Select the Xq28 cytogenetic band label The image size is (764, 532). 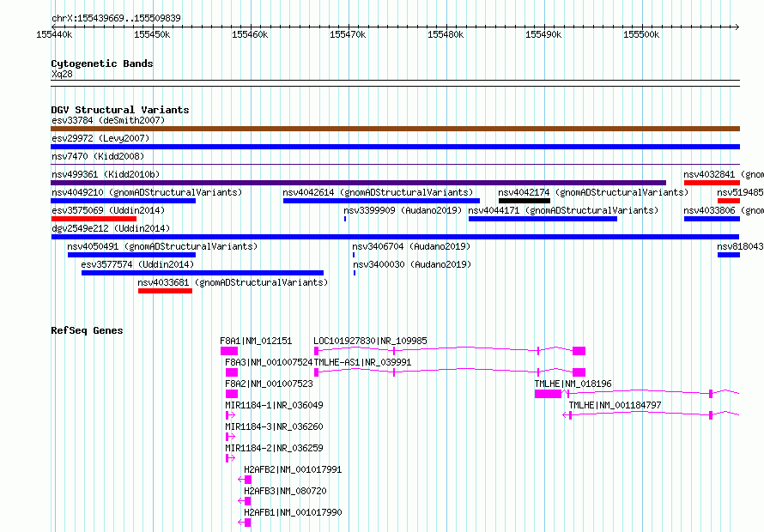pos(62,74)
